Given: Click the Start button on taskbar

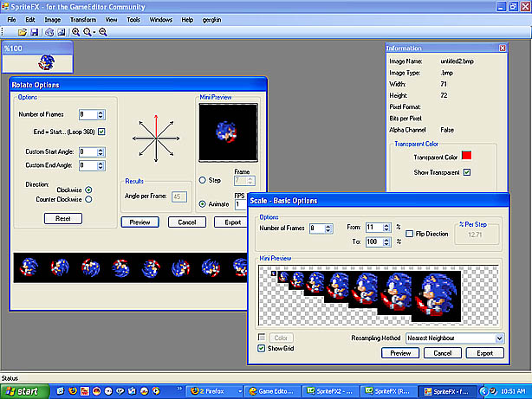Looking at the screenshot, I should point(24,391).
